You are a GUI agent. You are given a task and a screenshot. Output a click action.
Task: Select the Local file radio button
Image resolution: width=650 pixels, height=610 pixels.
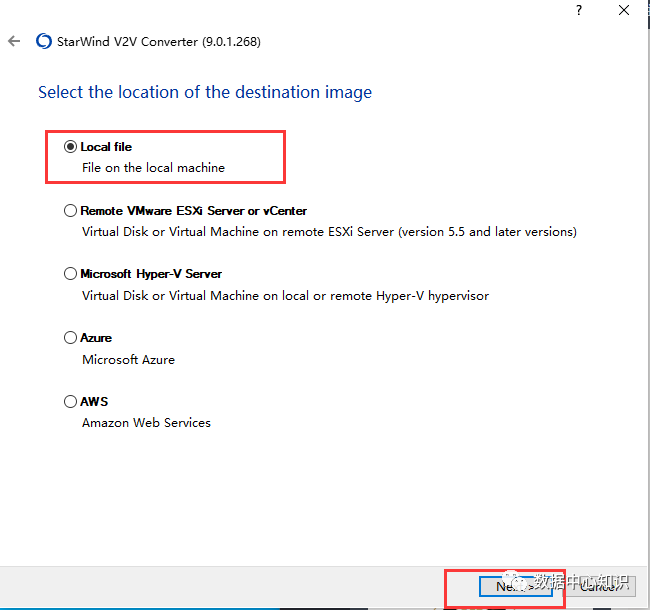(70, 147)
